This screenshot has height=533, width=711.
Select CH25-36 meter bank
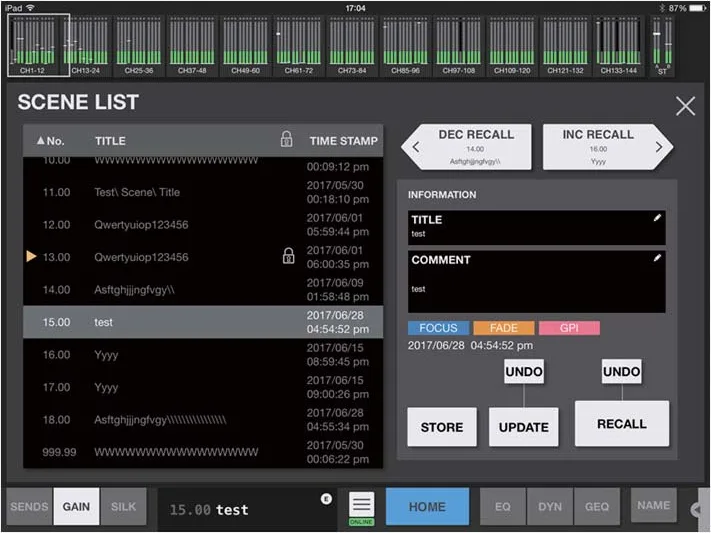click(139, 45)
